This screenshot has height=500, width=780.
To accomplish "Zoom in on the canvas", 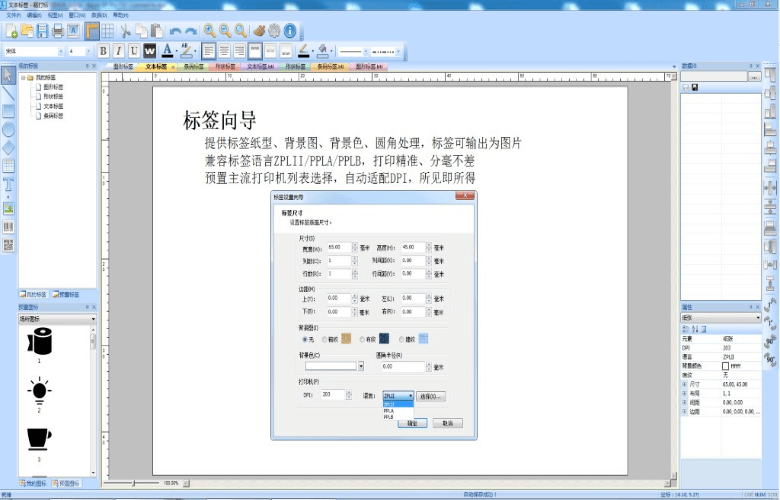I will tap(209, 31).
